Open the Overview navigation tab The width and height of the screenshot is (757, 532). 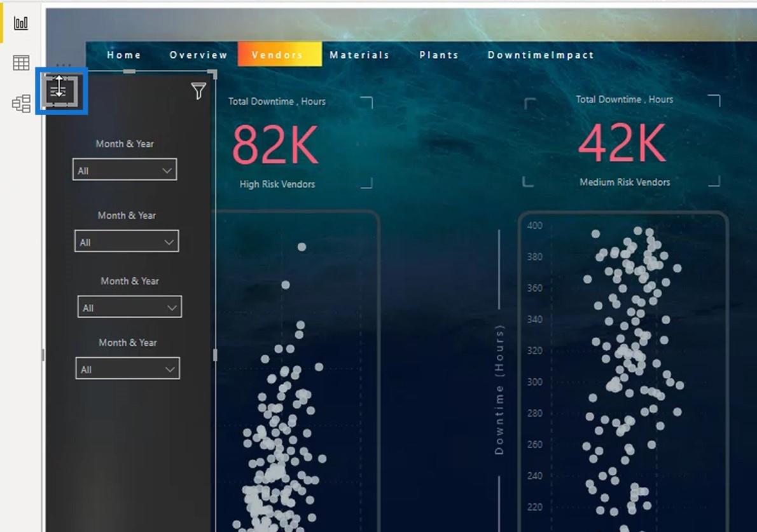tap(198, 55)
